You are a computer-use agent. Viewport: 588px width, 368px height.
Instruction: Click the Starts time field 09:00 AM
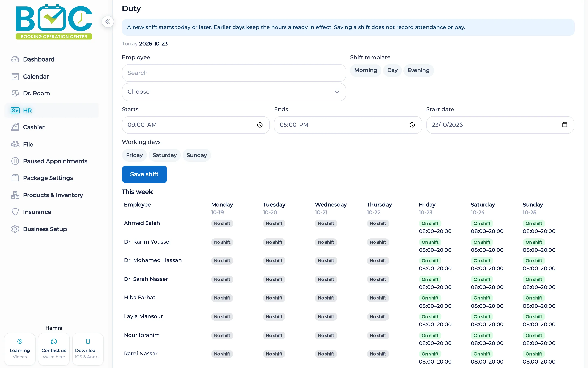[196, 125]
